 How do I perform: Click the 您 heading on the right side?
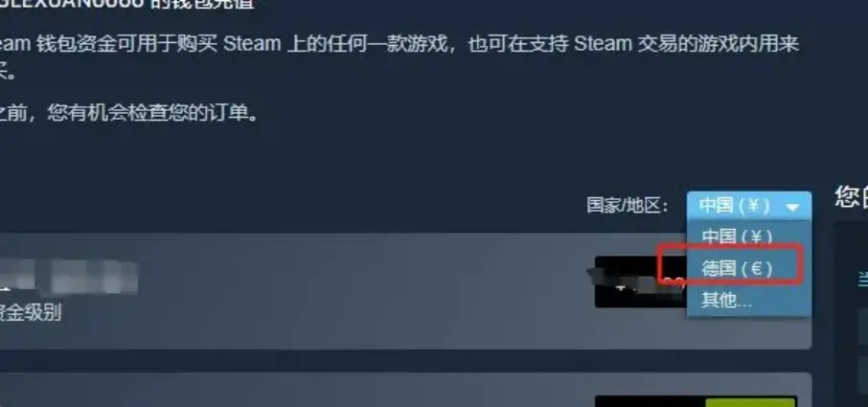(x=852, y=197)
